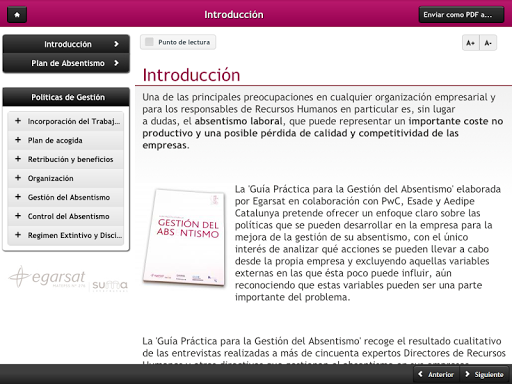Image resolution: width=512 pixels, height=384 pixels.
Task: Expand Retribución y beneficios section
Action: coord(66,159)
